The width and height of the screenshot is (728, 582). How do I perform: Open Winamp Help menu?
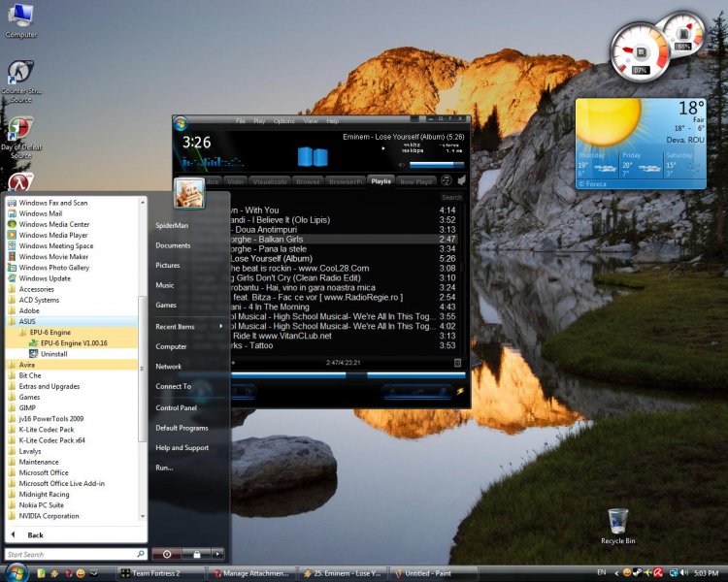[x=332, y=120]
